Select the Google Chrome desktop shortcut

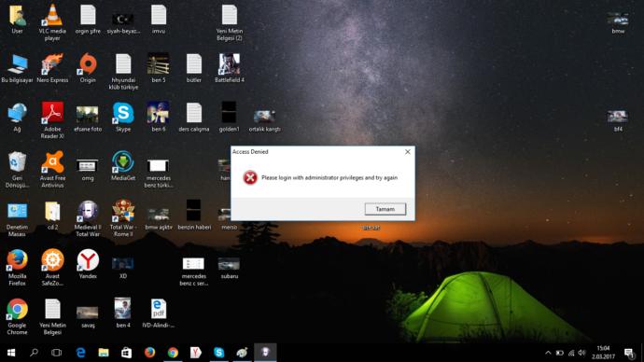pos(17,316)
